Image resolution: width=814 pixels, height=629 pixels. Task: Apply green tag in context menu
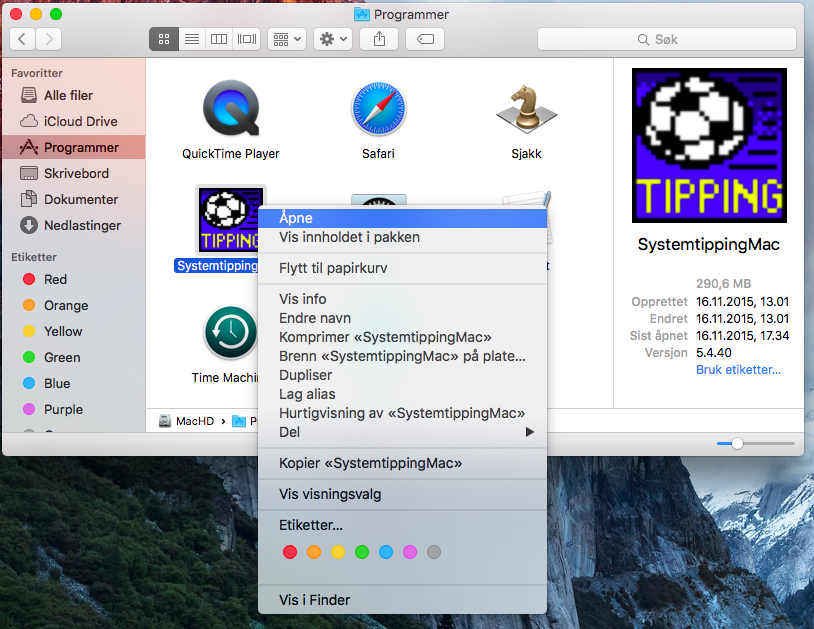click(362, 552)
